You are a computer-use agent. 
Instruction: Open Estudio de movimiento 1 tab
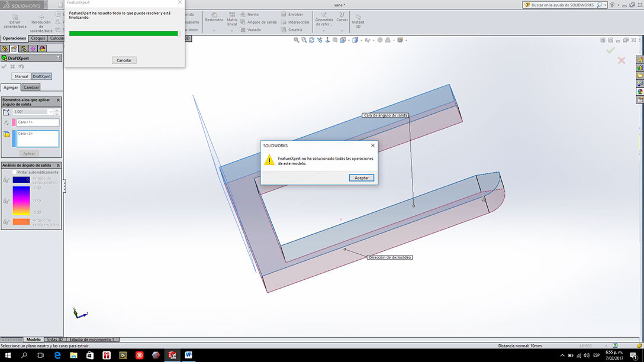92,340
